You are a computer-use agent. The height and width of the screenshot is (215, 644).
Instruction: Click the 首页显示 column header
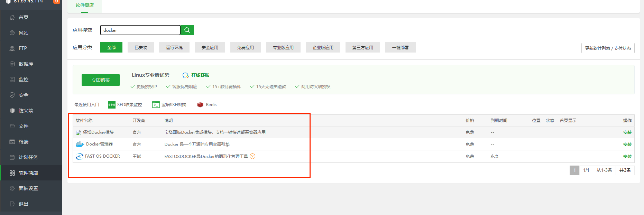tap(568, 121)
